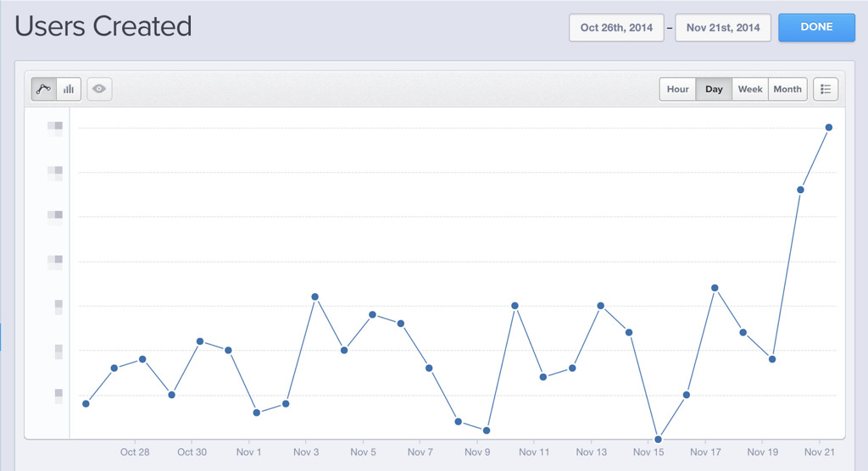Click the Nov 20 data point
Image resolution: width=868 pixels, height=471 pixels.
coord(800,190)
